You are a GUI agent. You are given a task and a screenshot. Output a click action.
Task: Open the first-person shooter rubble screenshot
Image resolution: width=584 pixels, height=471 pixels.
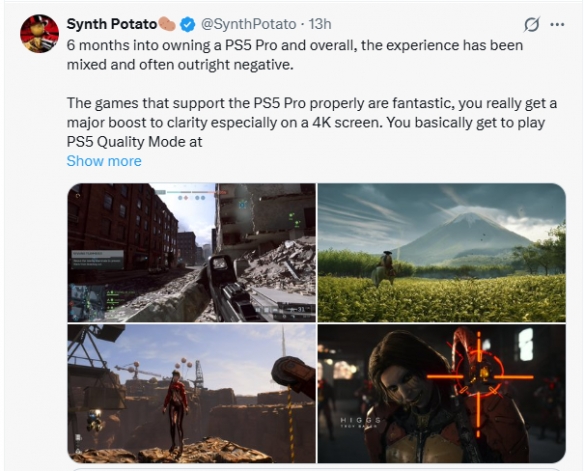tap(191, 252)
